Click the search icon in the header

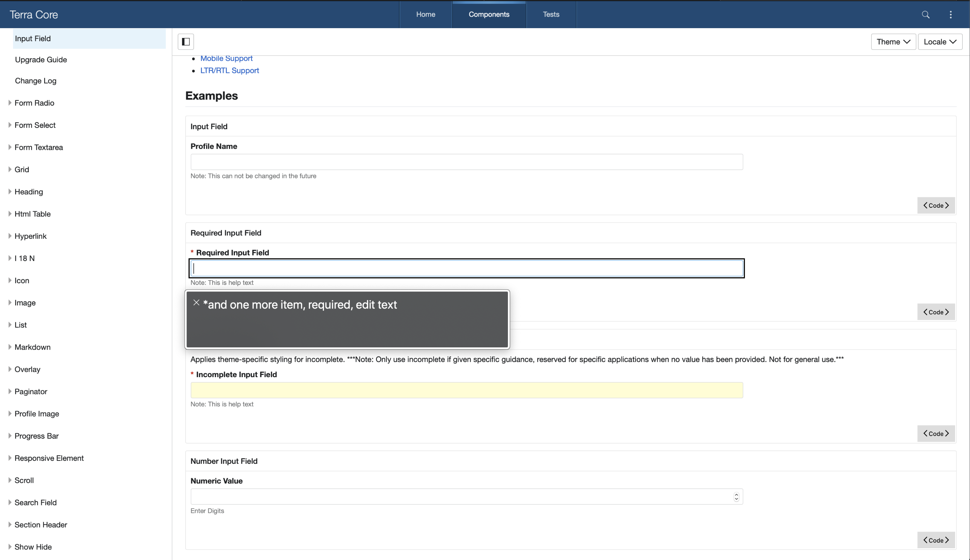tap(925, 14)
